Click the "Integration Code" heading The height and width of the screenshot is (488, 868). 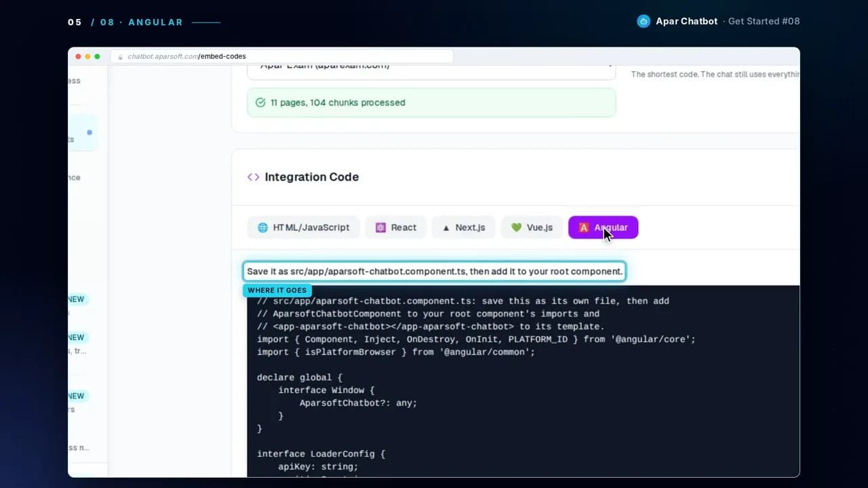(312, 177)
